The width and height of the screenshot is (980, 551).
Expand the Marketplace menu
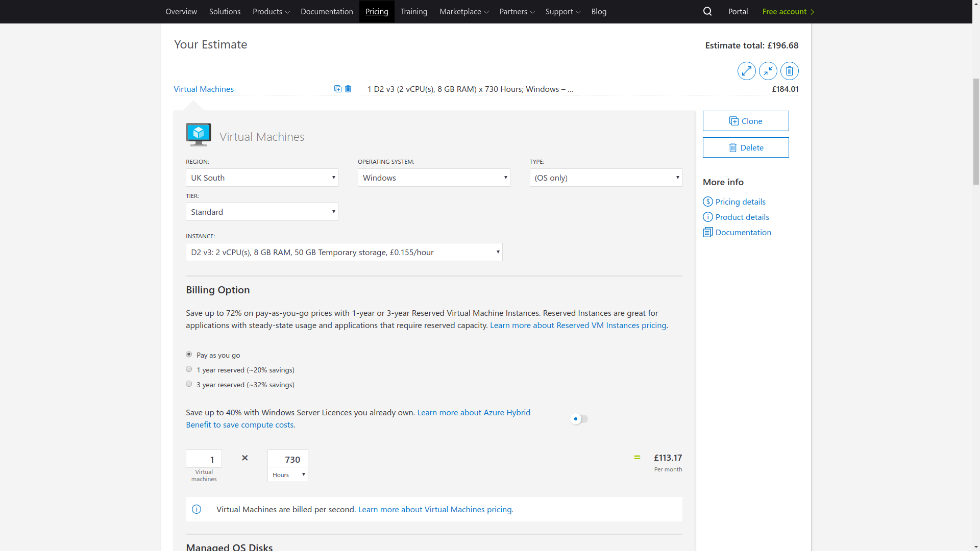(x=464, y=11)
